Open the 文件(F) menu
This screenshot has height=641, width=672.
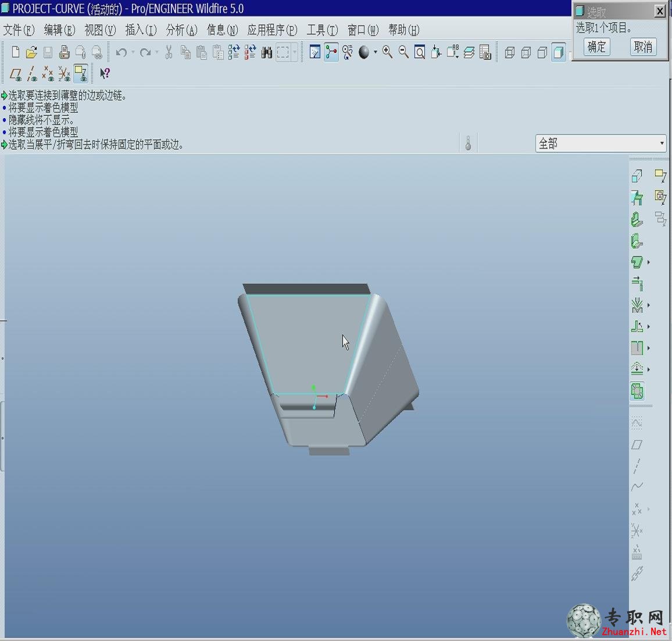pos(19,30)
